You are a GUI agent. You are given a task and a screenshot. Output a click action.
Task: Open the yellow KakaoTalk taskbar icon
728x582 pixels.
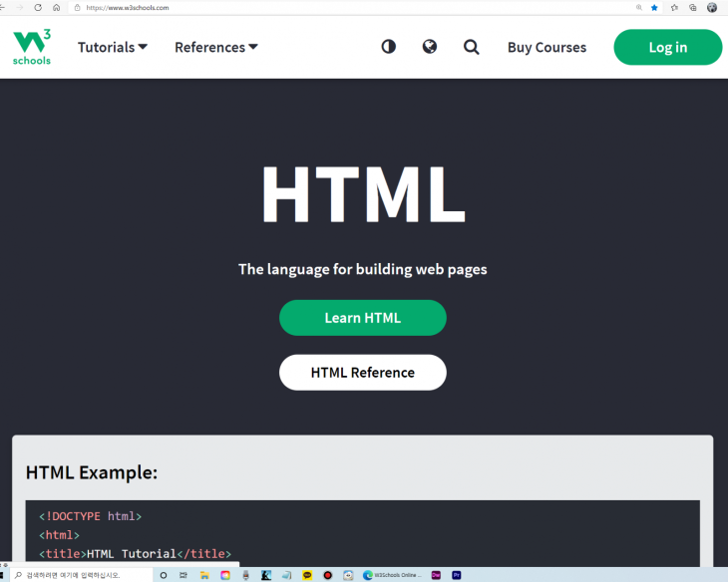pos(307,575)
